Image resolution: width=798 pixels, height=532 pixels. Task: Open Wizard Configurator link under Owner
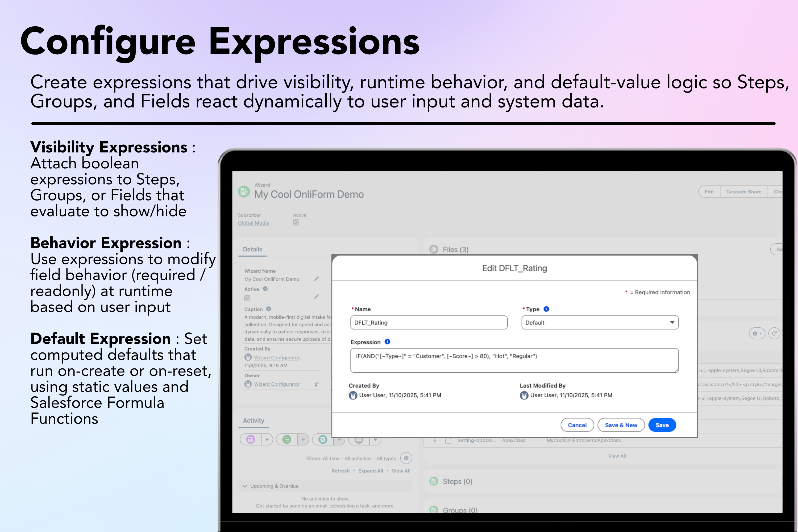[x=277, y=384]
